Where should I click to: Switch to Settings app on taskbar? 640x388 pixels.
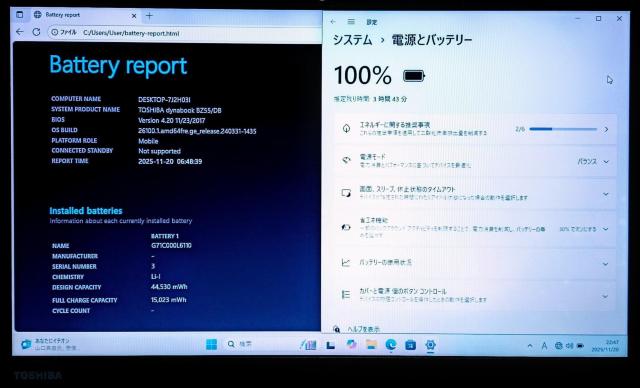coord(430,345)
